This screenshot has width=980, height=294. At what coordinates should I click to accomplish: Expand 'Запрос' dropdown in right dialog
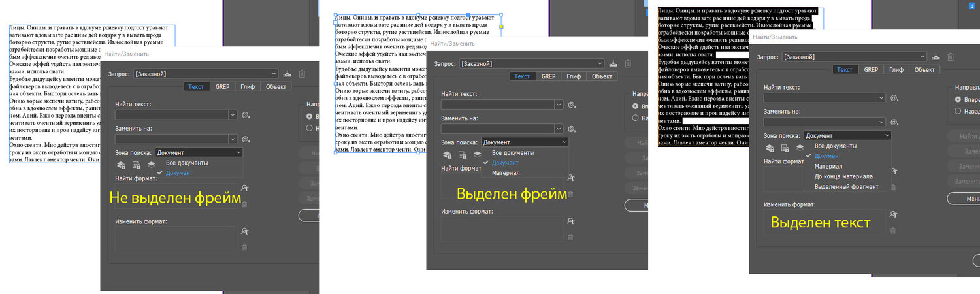pyautogui.click(x=922, y=57)
